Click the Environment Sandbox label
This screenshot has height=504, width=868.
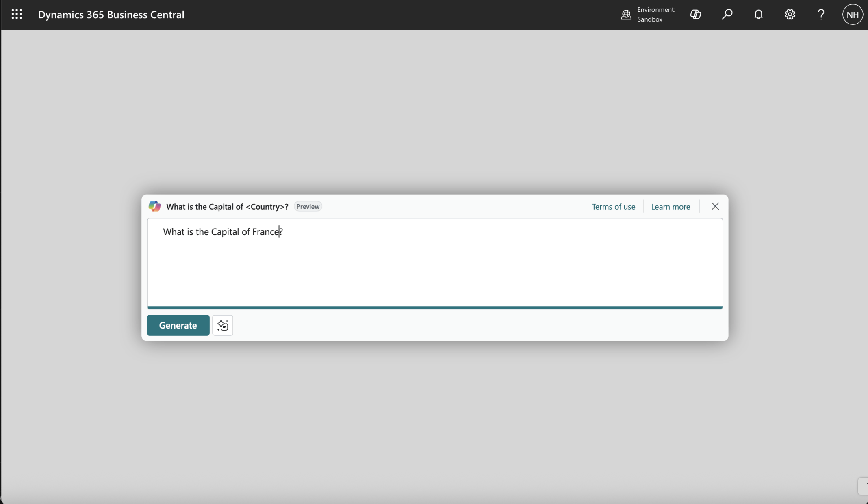pyautogui.click(x=656, y=15)
